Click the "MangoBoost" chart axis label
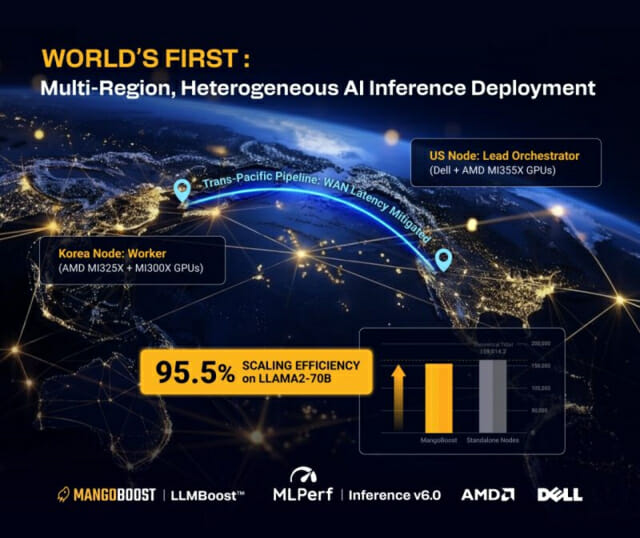The image size is (640, 538). pyautogui.click(x=439, y=440)
